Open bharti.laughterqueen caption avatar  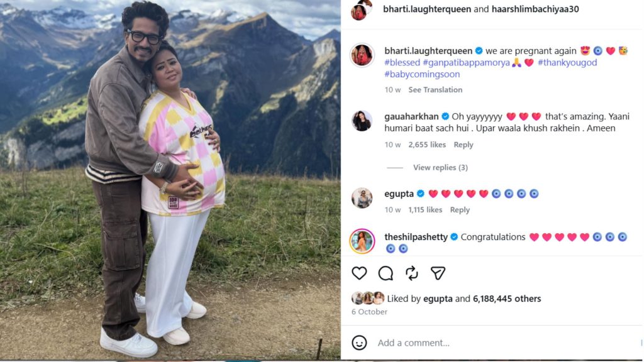362,55
